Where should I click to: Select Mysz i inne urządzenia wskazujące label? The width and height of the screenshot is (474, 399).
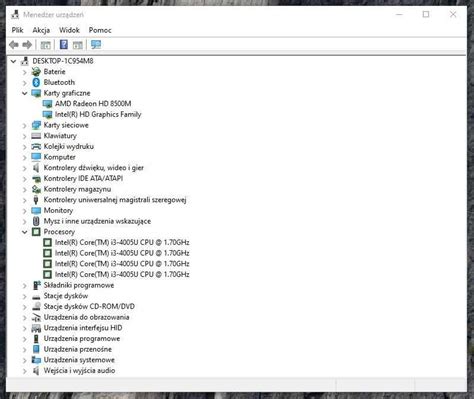click(97, 221)
